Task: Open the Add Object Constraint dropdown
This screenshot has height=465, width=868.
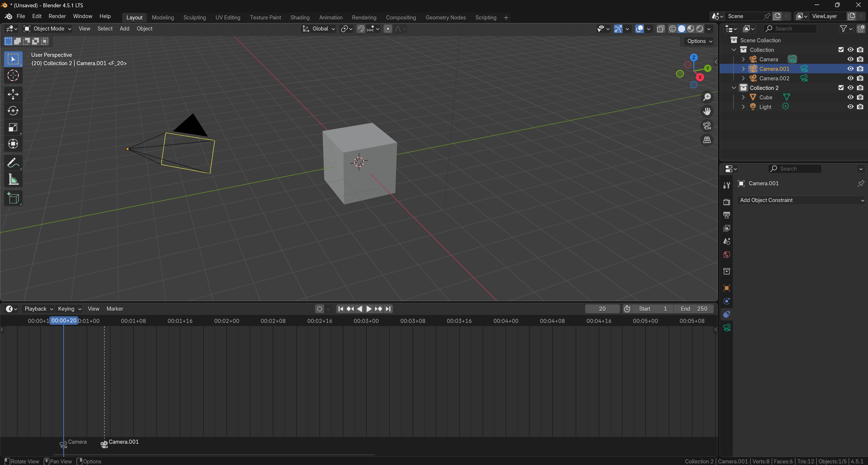Action: point(801,200)
